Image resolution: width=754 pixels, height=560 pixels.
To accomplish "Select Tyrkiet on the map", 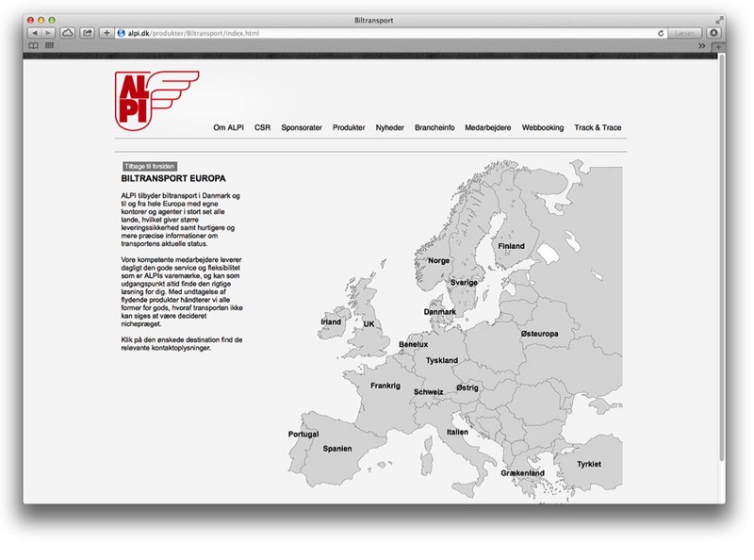I will 589,464.
